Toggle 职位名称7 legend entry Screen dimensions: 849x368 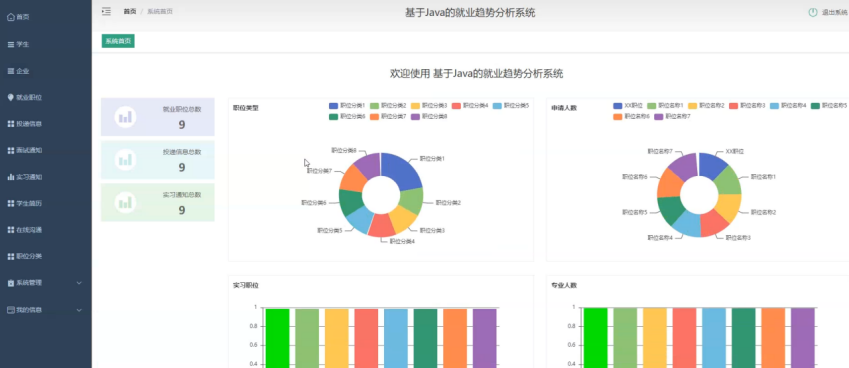[x=672, y=116]
